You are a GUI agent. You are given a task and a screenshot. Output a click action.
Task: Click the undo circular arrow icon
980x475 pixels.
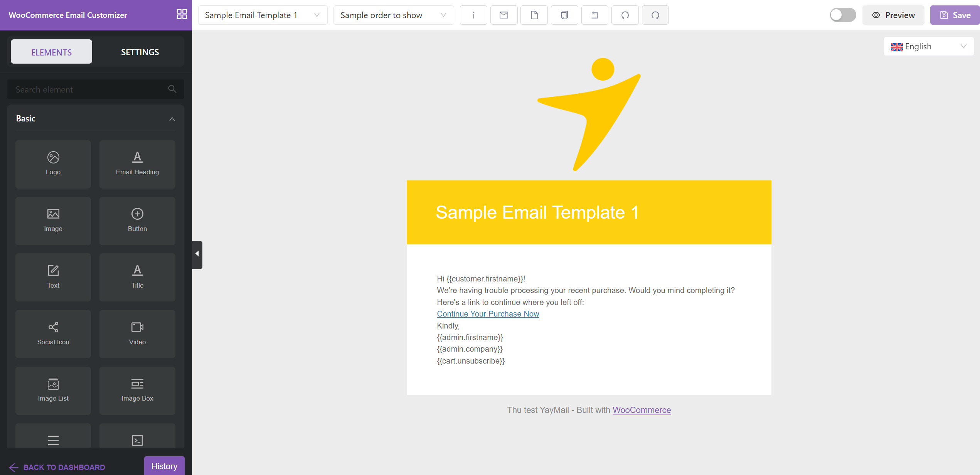[625, 15]
